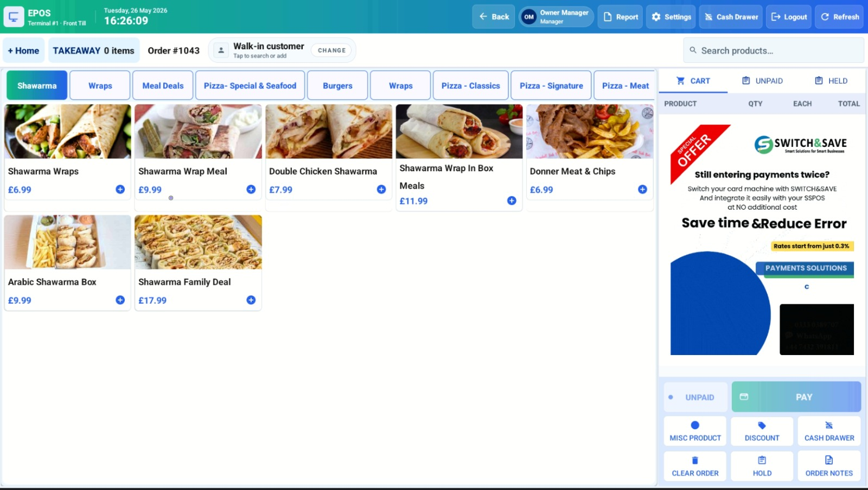This screenshot has width=868, height=490.
Task: Click the search magnifier icon
Action: click(x=693, y=50)
